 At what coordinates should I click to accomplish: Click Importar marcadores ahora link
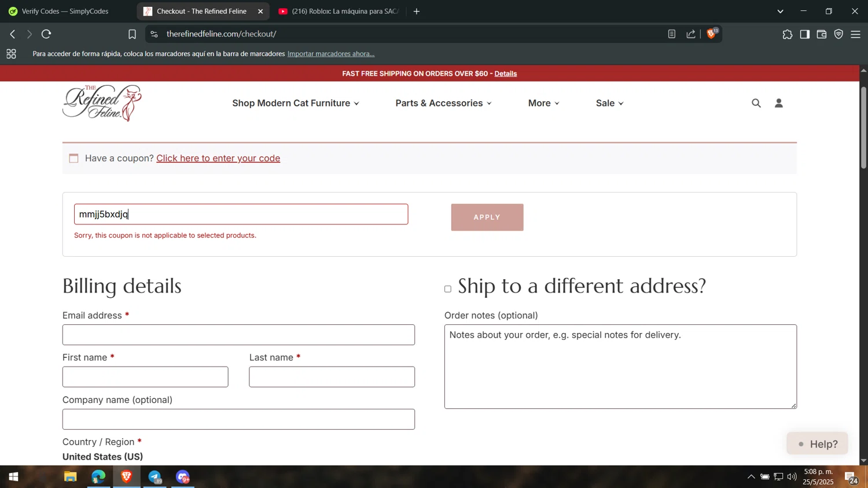tap(331, 54)
